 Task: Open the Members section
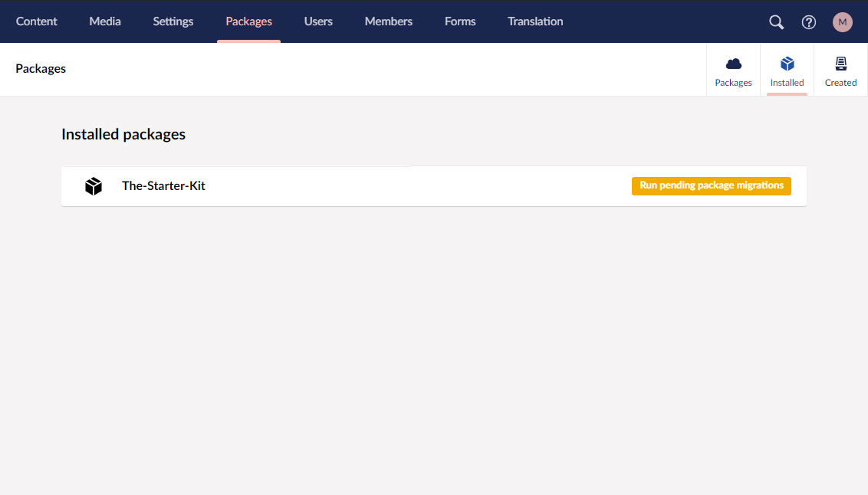[389, 21]
